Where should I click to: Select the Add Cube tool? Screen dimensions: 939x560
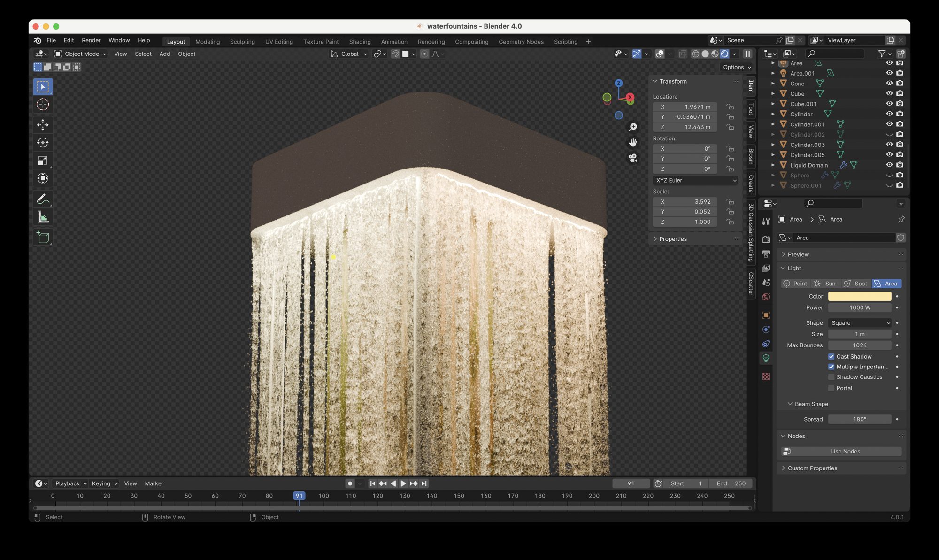[x=43, y=238]
